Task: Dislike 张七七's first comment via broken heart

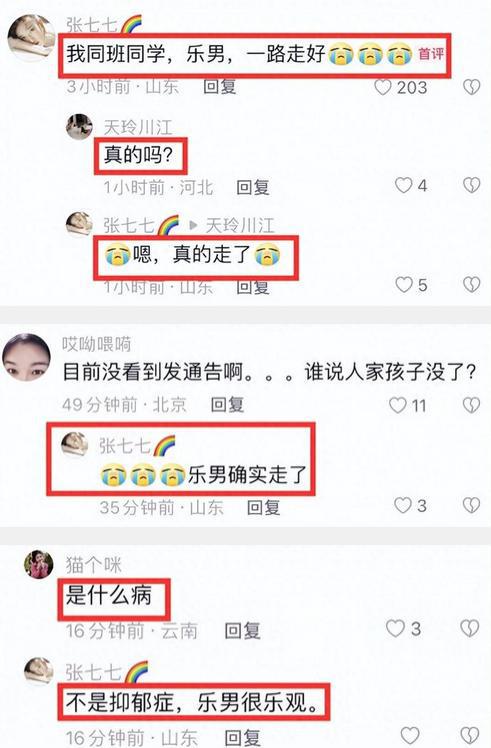Action: click(x=471, y=87)
